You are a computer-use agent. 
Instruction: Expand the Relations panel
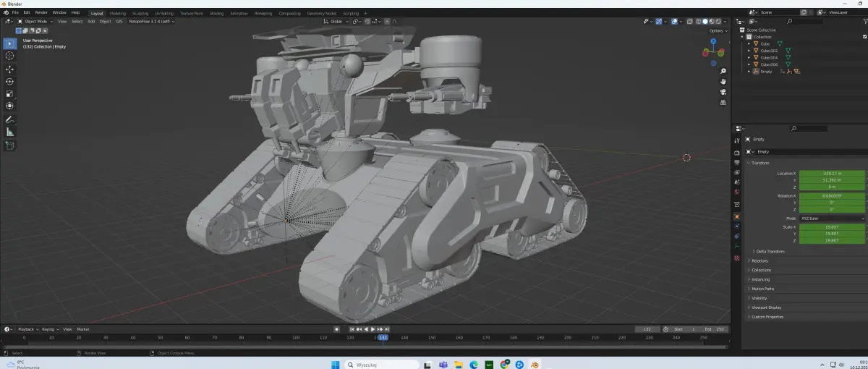pos(759,260)
